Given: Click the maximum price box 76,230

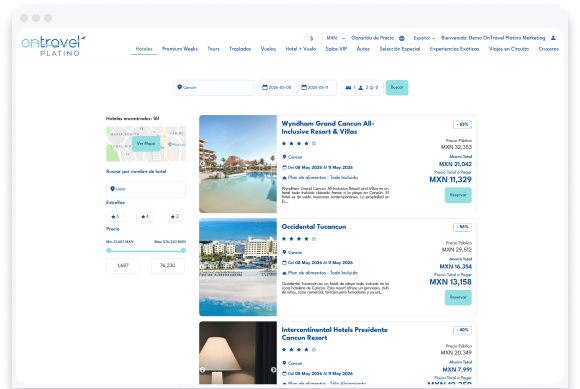Looking at the screenshot, I should (x=168, y=265).
